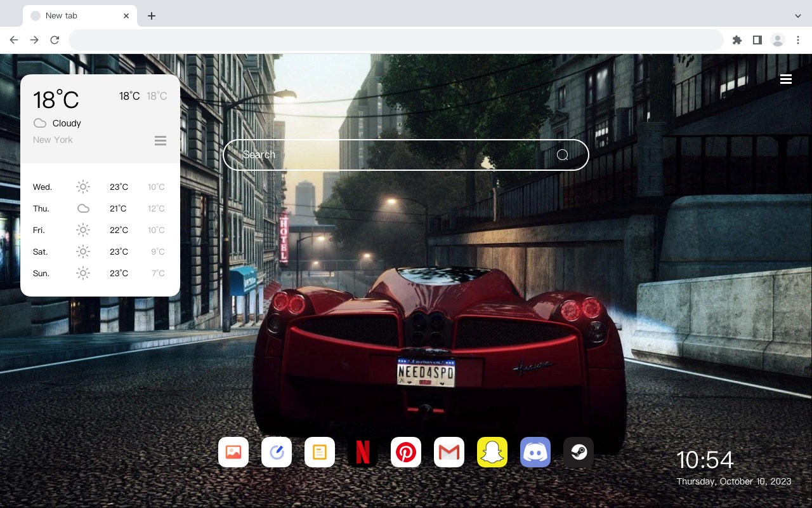Screen dimensions: 812x508
Task: Click Thursday's 21°C high temperature
Action: (118, 208)
